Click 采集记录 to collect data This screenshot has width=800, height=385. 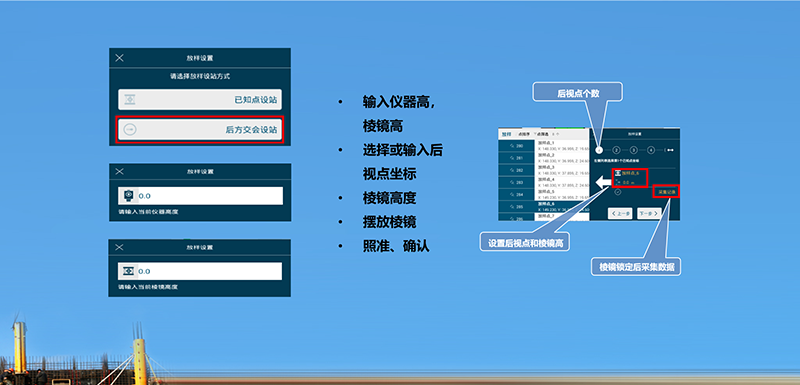[667, 192]
